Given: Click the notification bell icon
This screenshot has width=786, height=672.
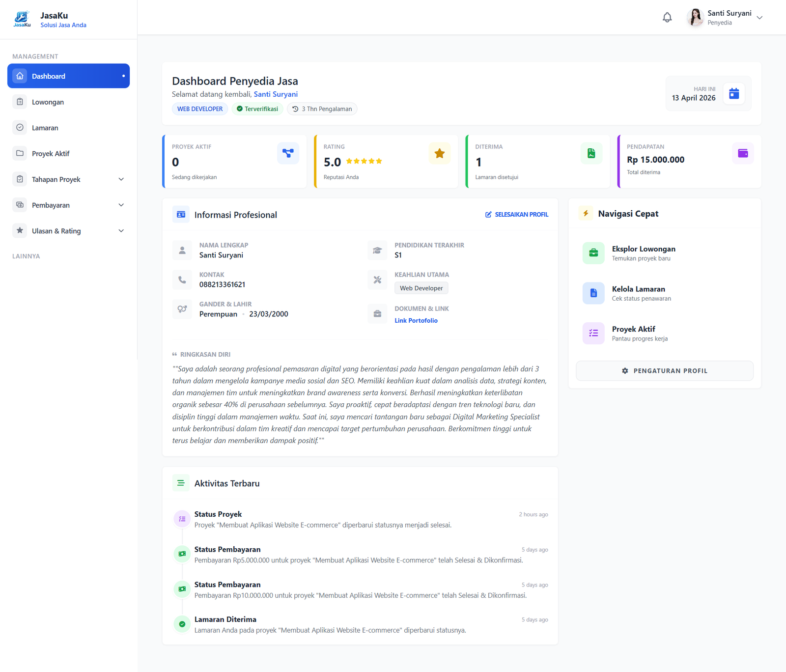Looking at the screenshot, I should point(667,18).
